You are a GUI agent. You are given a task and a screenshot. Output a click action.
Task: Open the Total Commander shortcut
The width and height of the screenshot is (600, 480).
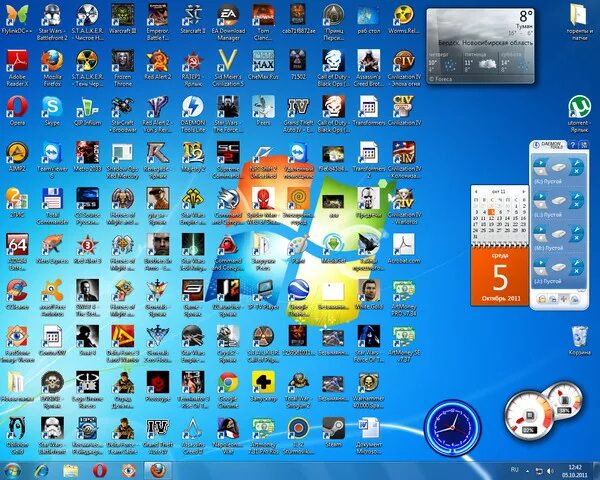tap(52, 206)
